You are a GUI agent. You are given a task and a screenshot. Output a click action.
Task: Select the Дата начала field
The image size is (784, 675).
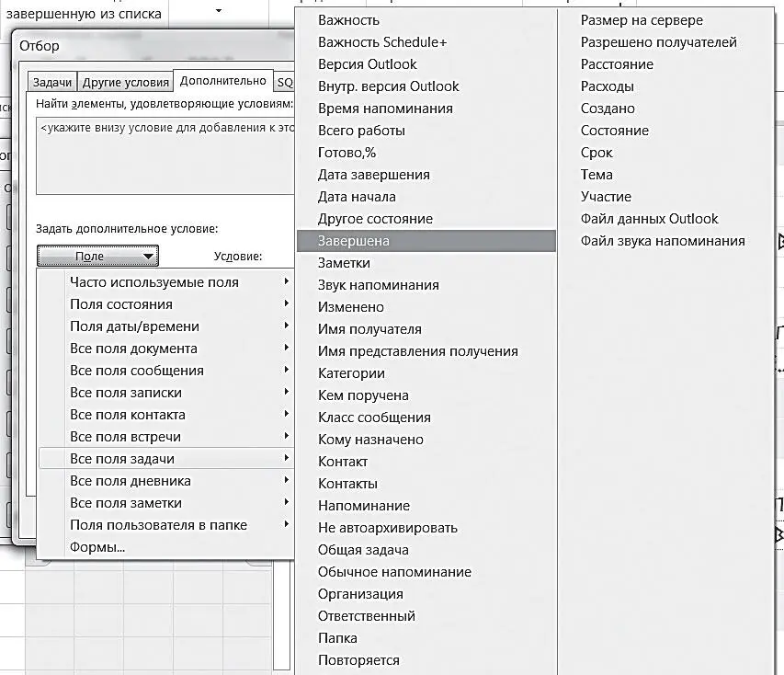tap(426, 196)
